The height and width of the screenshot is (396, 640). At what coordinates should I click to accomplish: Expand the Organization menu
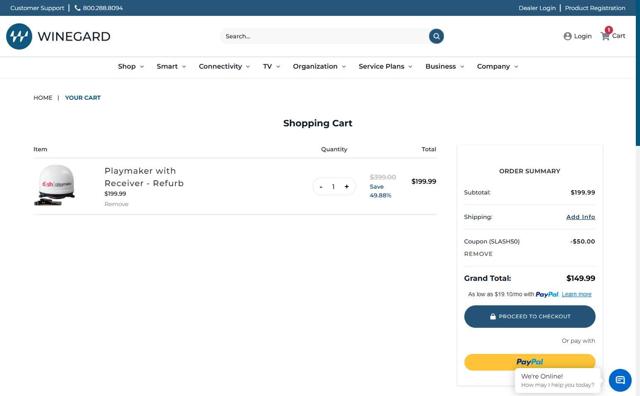click(319, 66)
